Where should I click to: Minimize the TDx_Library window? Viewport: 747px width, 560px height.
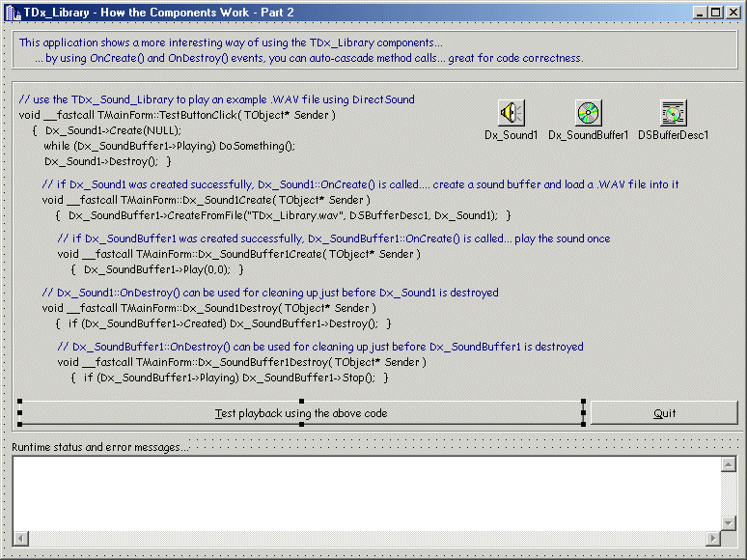point(699,12)
